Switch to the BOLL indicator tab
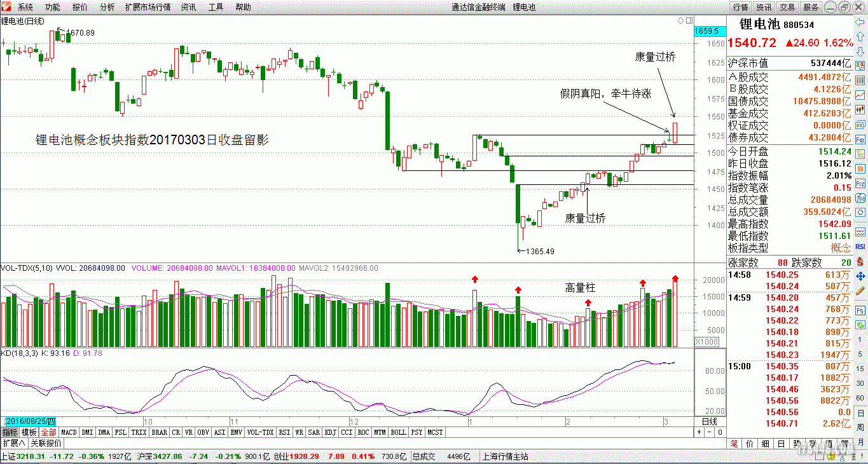The height and width of the screenshot is (464, 868). pyautogui.click(x=398, y=432)
